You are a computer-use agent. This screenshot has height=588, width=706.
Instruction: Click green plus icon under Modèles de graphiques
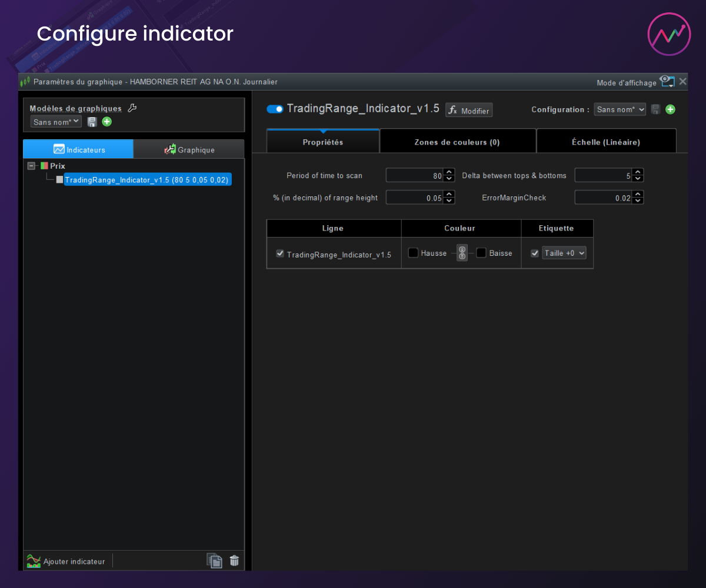(x=106, y=122)
